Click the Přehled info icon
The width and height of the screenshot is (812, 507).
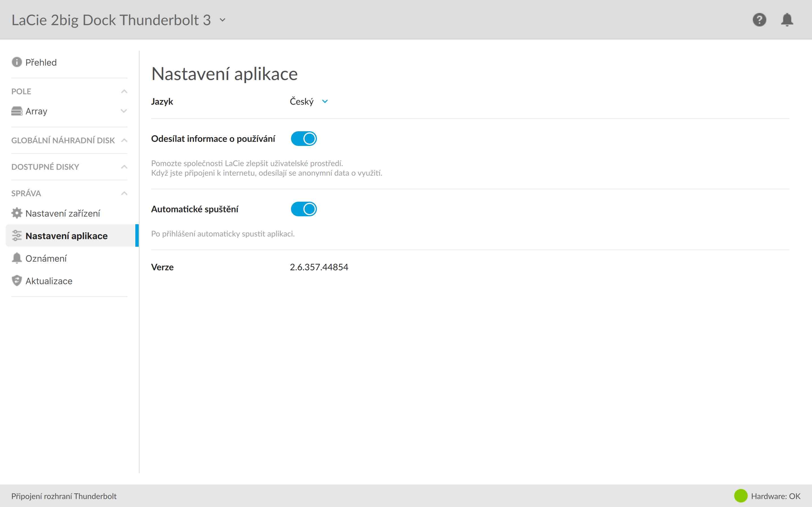[16, 62]
